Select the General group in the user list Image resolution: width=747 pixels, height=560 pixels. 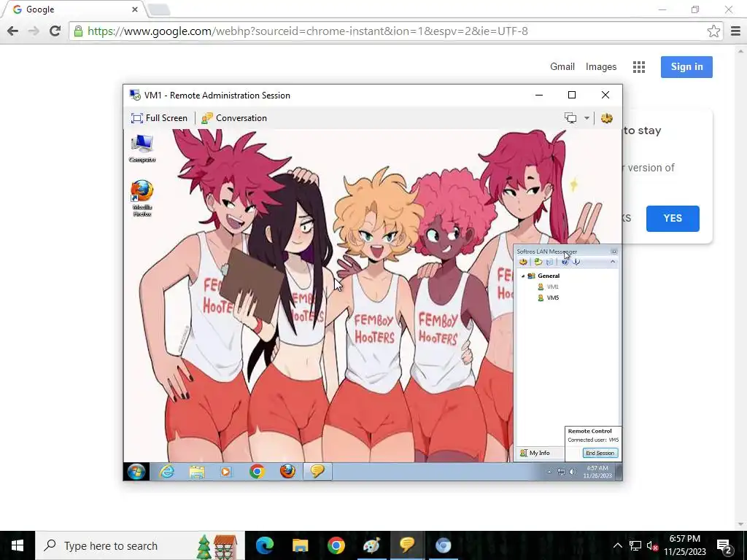549,276
